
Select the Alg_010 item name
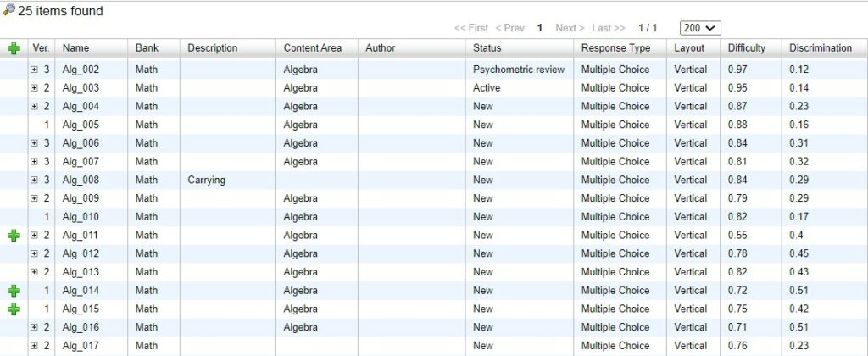pyautogui.click(x=81, y=216)
